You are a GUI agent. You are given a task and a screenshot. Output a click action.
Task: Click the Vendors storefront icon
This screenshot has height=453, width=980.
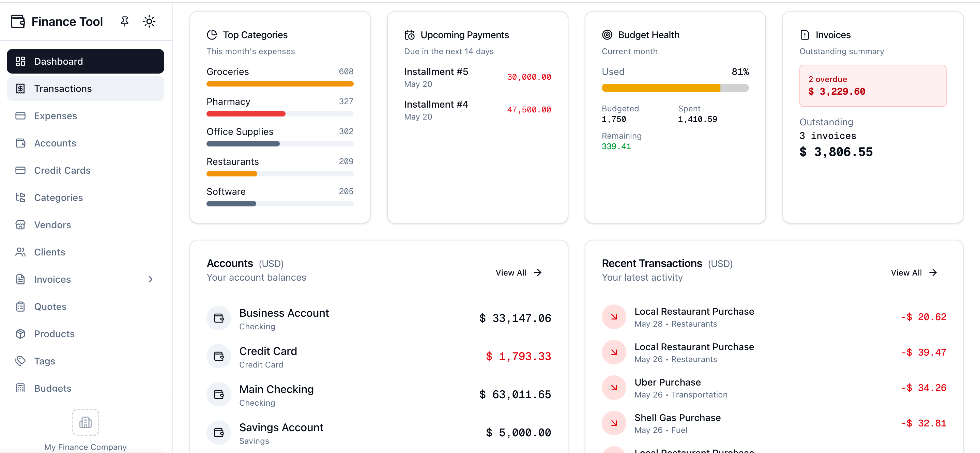point(20,225)
